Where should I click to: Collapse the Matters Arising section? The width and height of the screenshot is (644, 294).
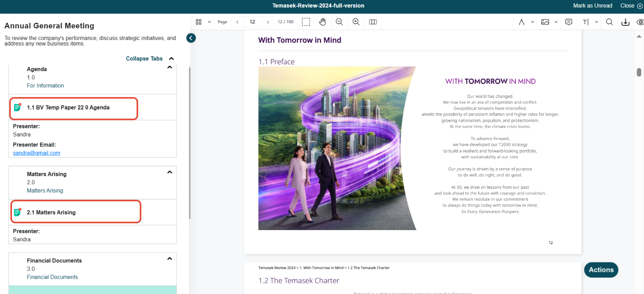coord(170,172)
